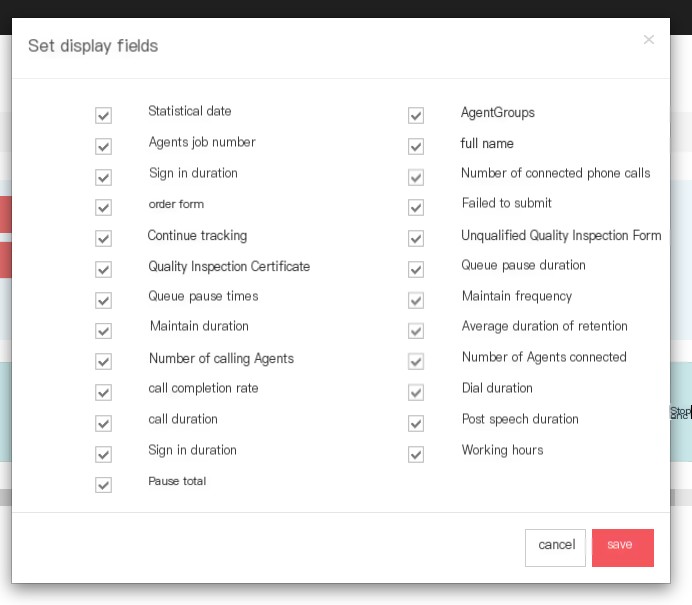
Task: Toggle Quality Inspection Certificate checkbox
Action: pyautogui.click(x=103, y=270)
